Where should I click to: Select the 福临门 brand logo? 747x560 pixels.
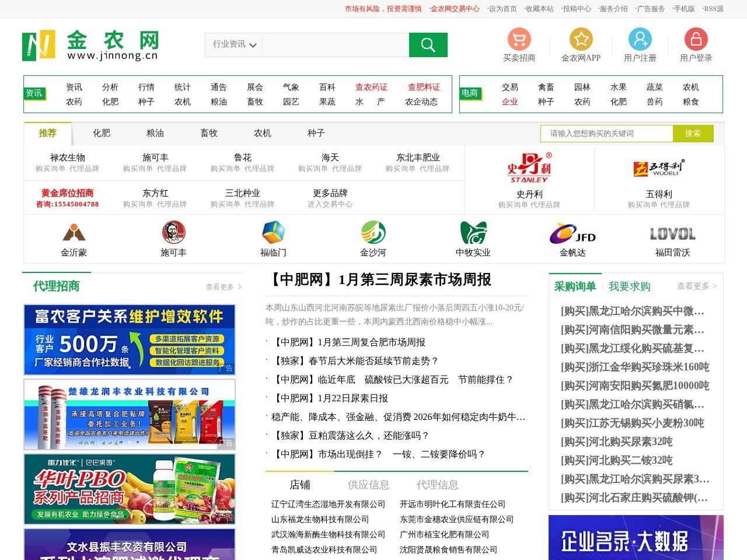click(x=273, y=232)
